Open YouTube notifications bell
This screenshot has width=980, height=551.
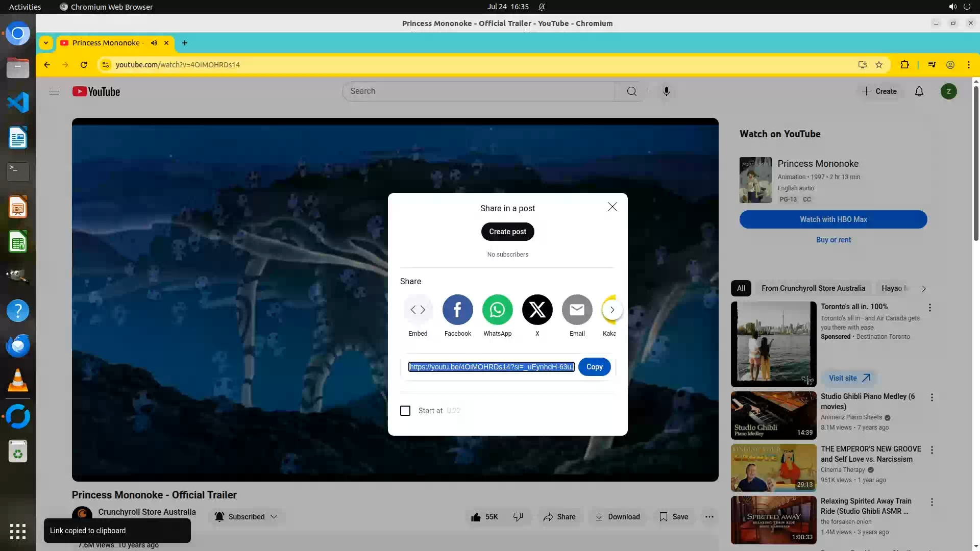point(919,91)
